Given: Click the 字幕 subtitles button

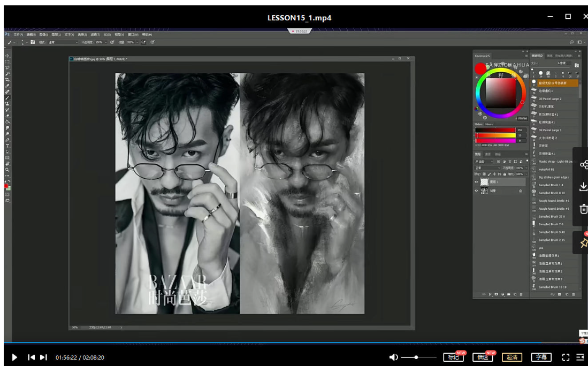Looking at the screenshot, I should tap(541, 357).
